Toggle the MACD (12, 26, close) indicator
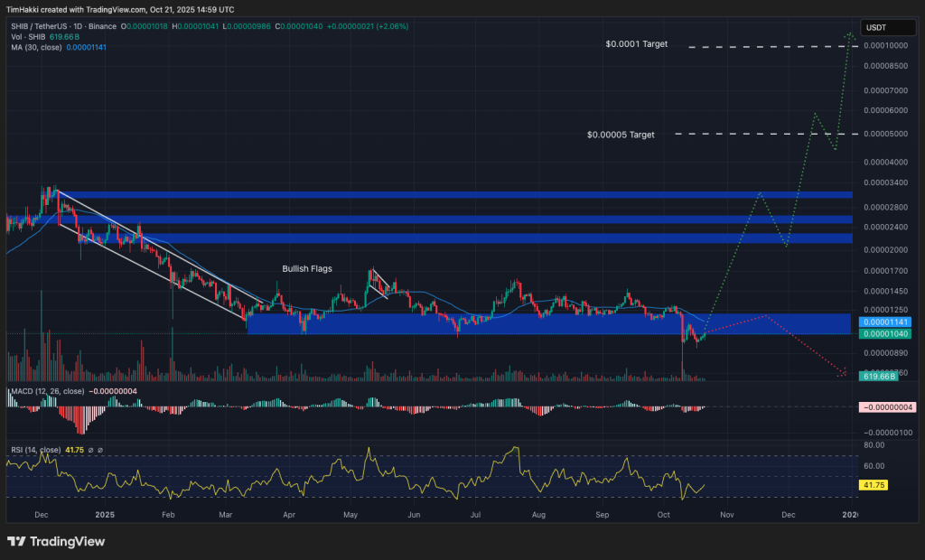This screenshot has width=925, height=560. point(50,393)
